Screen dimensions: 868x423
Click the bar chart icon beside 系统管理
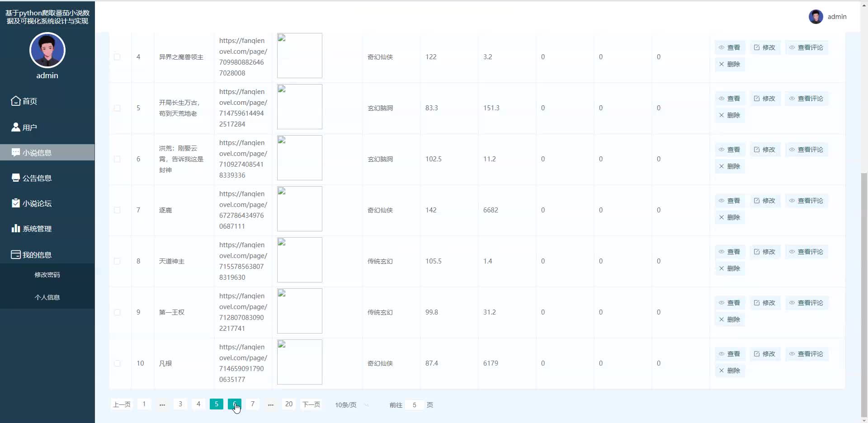(16, 228)
